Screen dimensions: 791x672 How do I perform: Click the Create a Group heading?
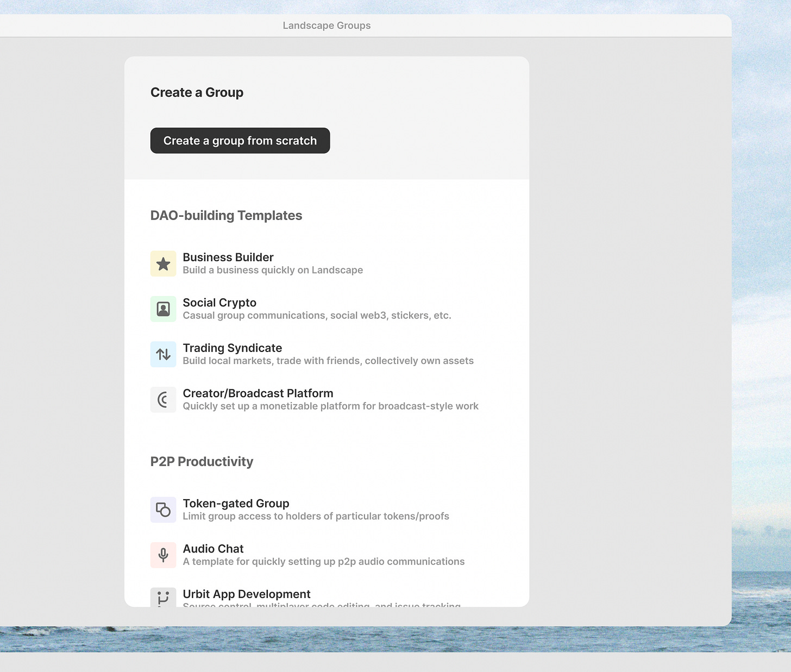[197, 92]
